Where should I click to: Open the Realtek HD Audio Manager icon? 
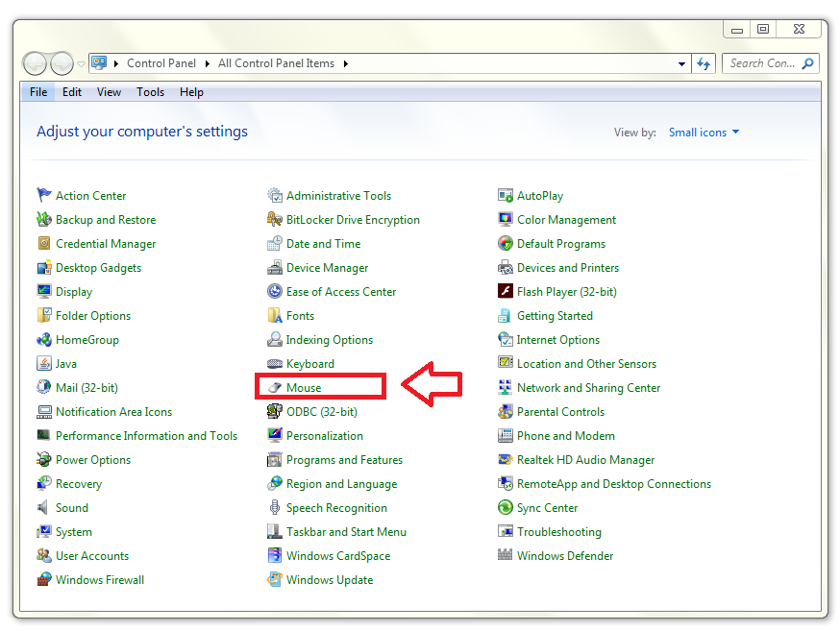(506, 459)
